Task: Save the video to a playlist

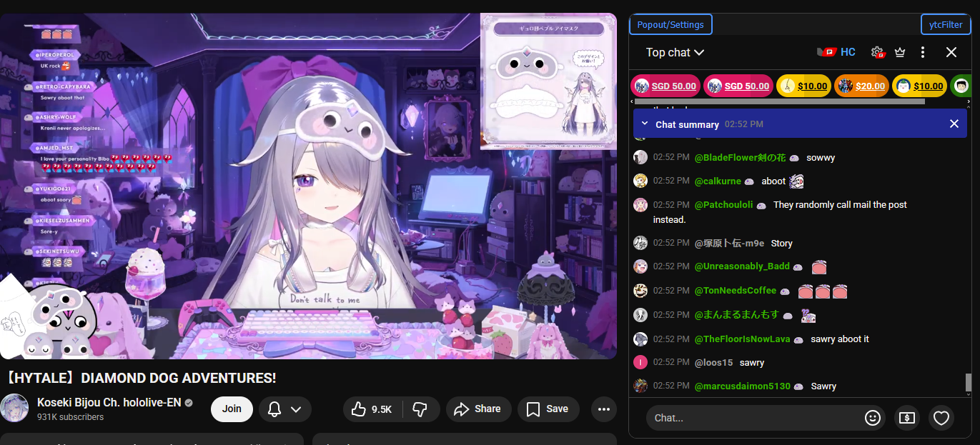Action: point(548,409)
